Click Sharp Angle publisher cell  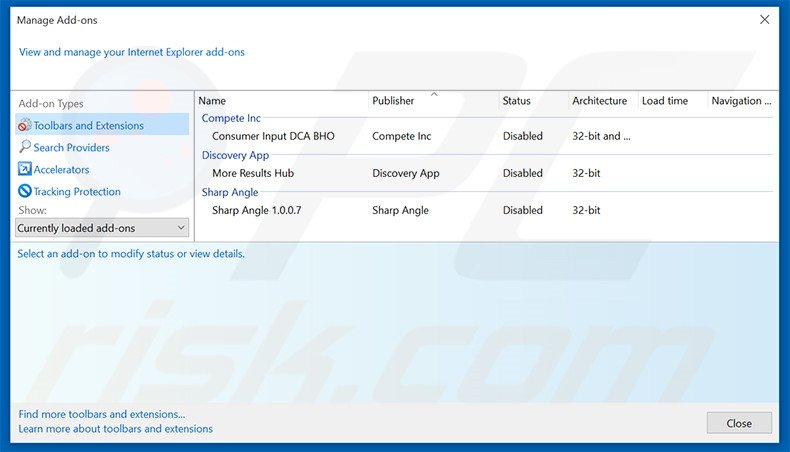400,210
